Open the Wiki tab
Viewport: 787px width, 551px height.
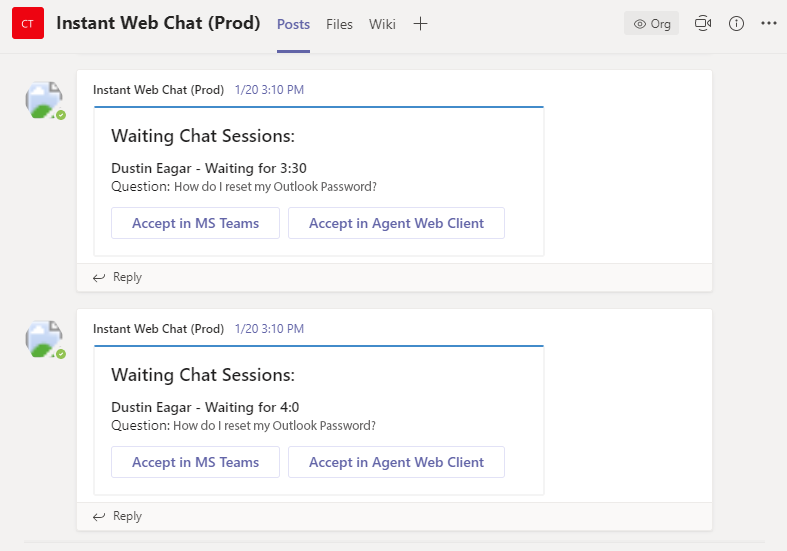click(382, 24)
